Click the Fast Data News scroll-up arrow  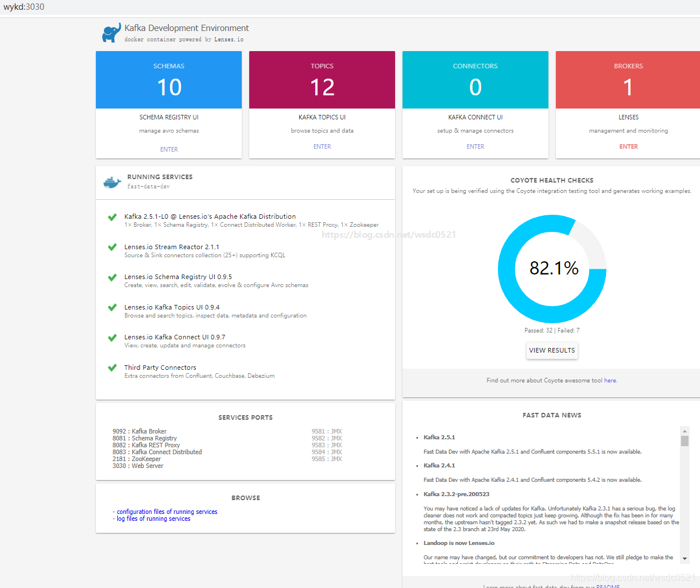684,431
